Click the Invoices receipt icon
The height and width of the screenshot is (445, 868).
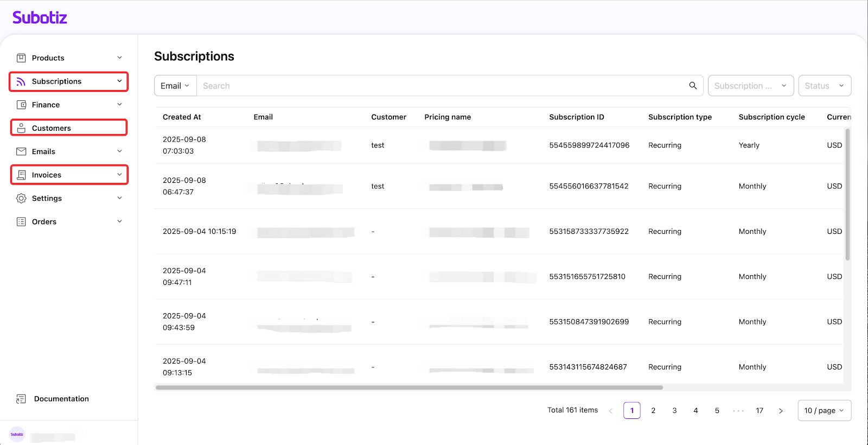pos(21,175)
